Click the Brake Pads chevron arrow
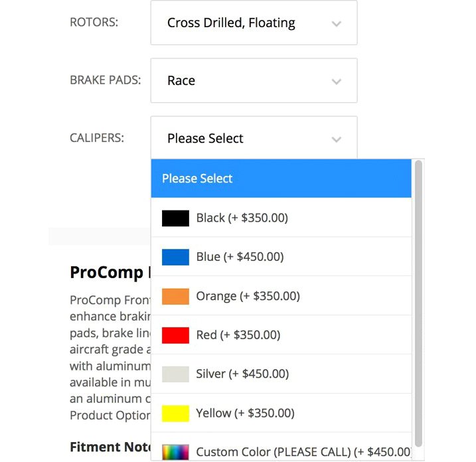This screenshot has height=462, width=476. 337,82
